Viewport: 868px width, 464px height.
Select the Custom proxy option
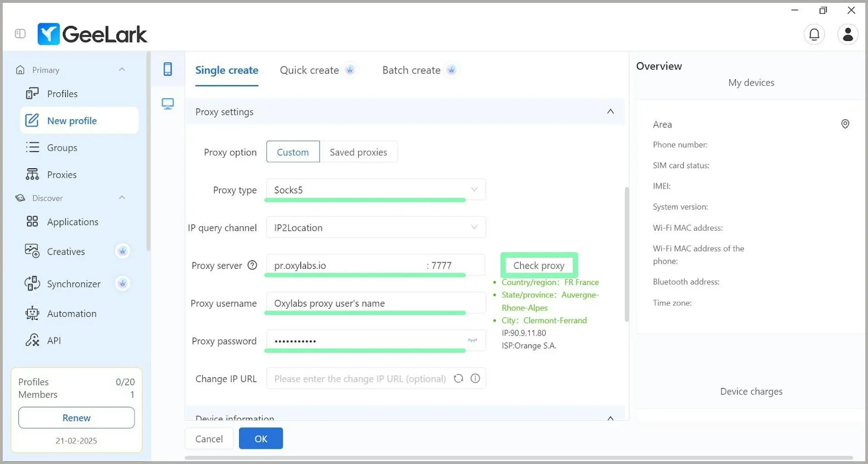tap(293, 152)
